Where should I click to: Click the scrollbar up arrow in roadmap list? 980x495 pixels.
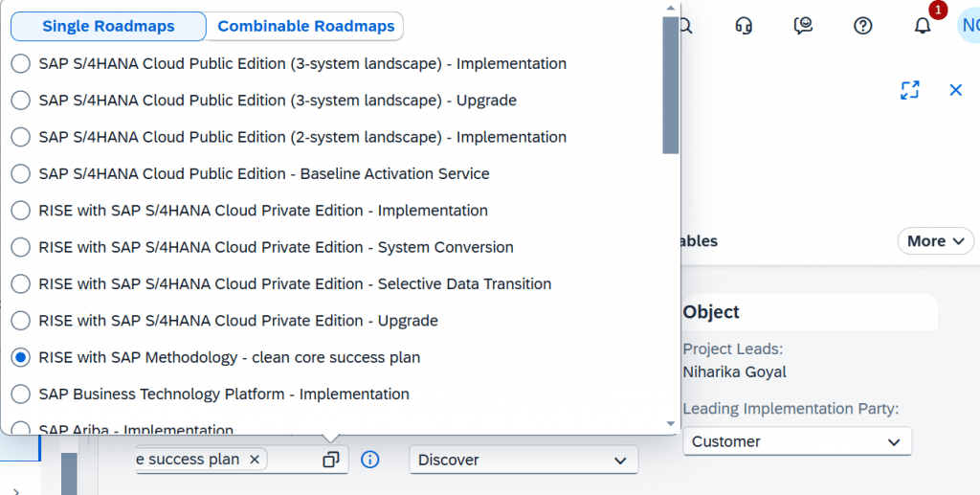[x=671, y=8]
